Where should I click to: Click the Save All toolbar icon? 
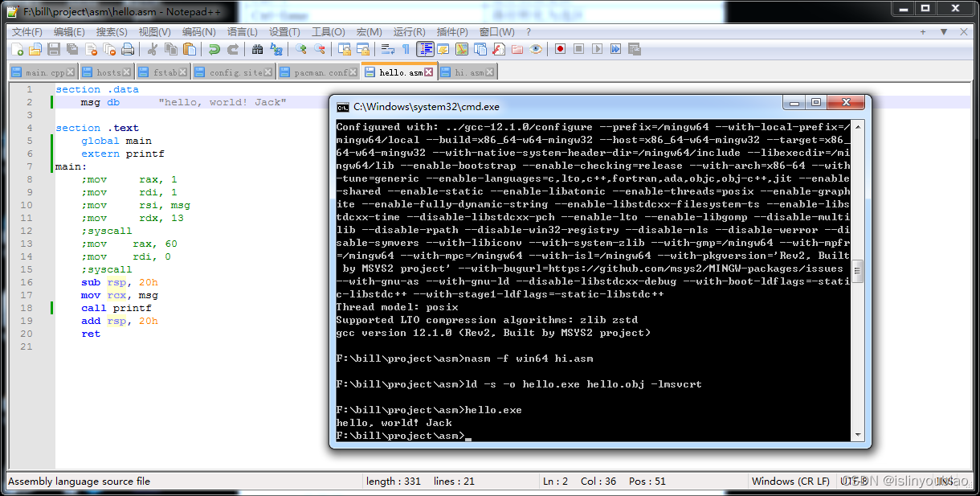click(71, 49)
